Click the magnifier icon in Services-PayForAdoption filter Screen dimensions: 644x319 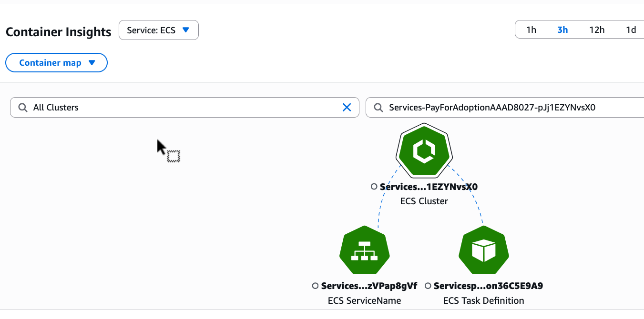tap(378, 108)
